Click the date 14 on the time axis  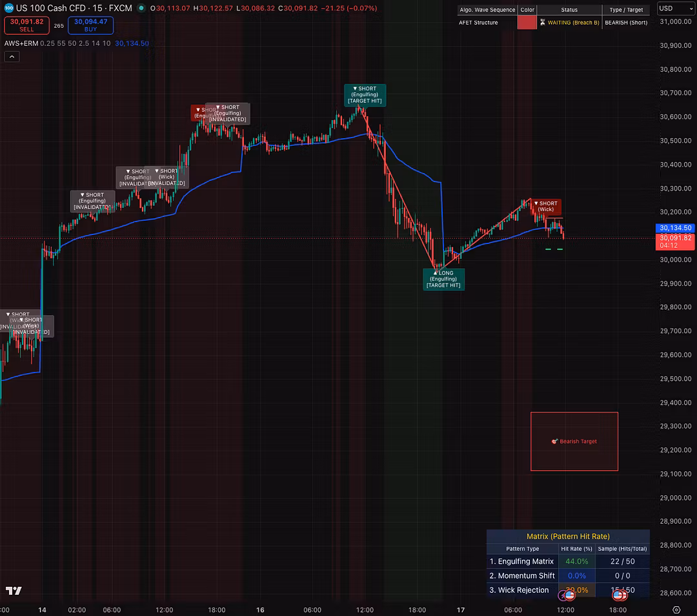point(42,610)
